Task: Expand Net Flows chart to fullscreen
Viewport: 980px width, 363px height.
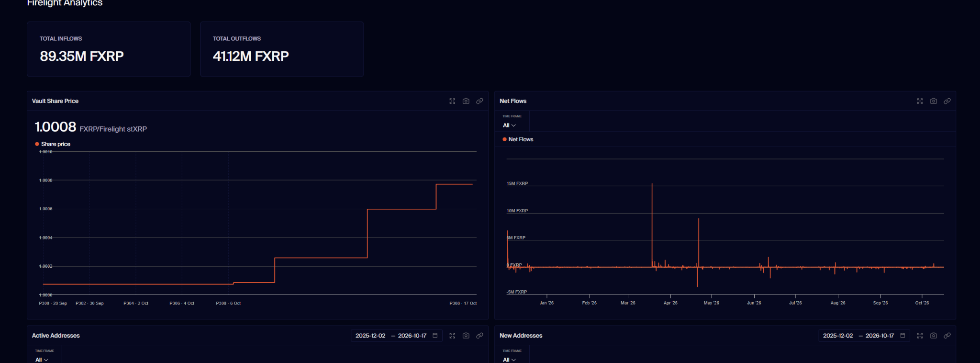Action: coord(920,101)
